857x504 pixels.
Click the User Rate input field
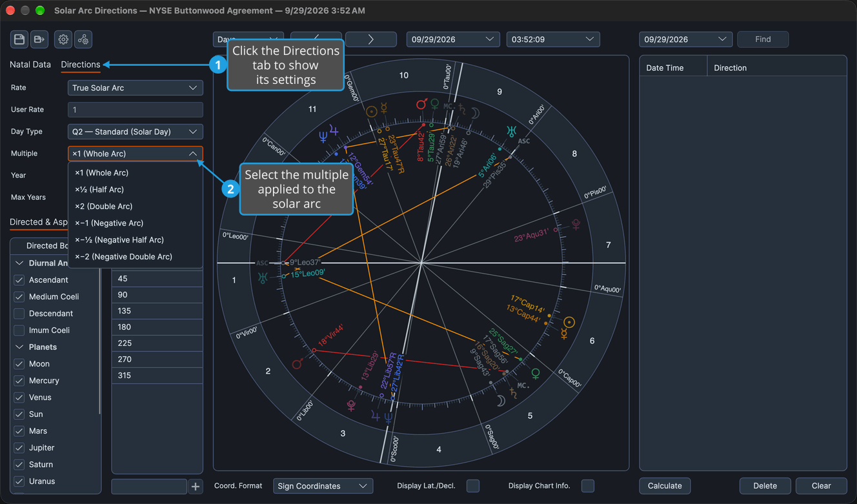click(136, 110)
